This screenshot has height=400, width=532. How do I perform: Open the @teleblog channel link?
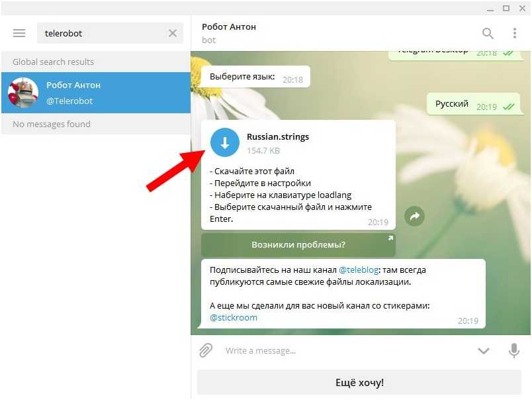(x=359, y=270)
